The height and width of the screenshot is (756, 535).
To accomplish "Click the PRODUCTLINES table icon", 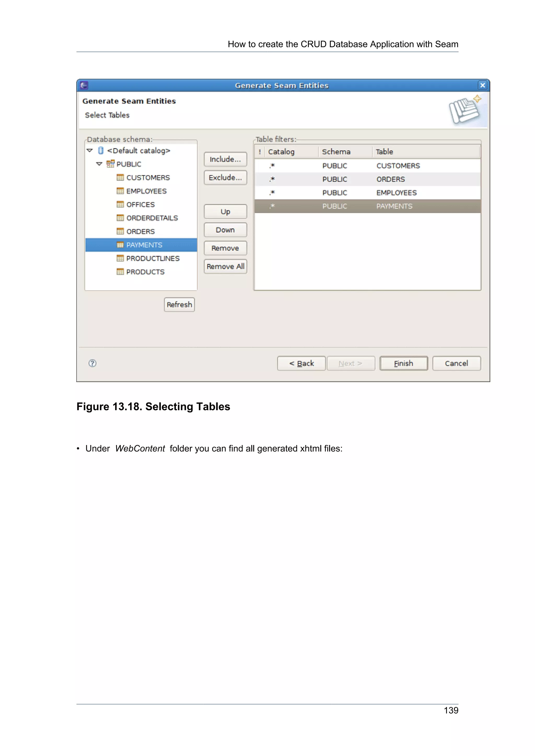I will point(120,258).
